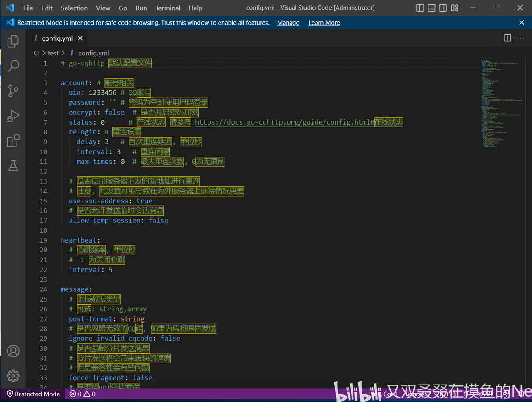Open the Testing flask icon view
Screen dimensions: 532x402
13,166
